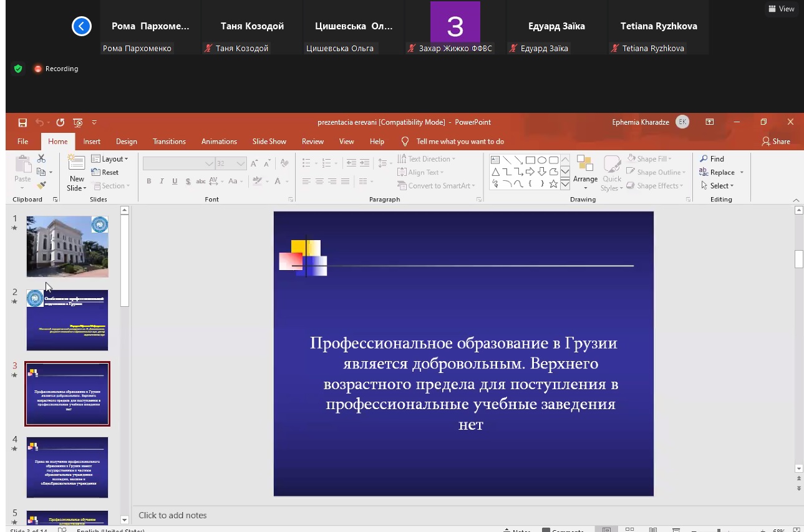Open the Align Text dropdown
The width and height of the screenshot is (804, 532).
(421, 172)
